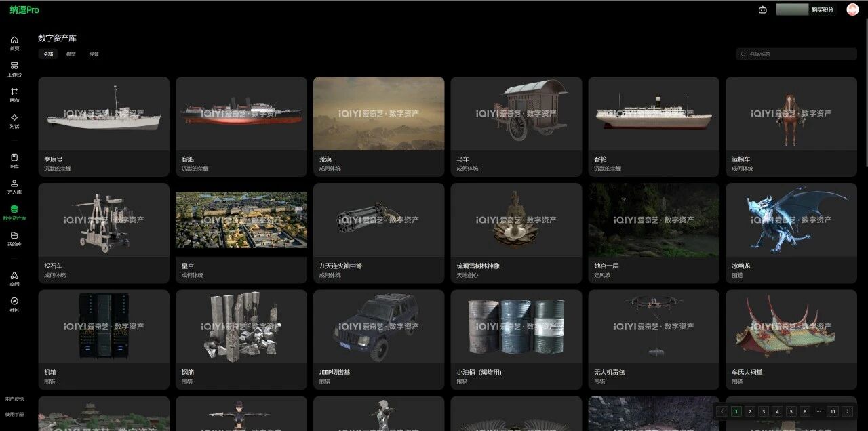The height and width of the screenshot is (431, 868).
Task: Switch to the 模型 filter tab
Action: (71, 54)
